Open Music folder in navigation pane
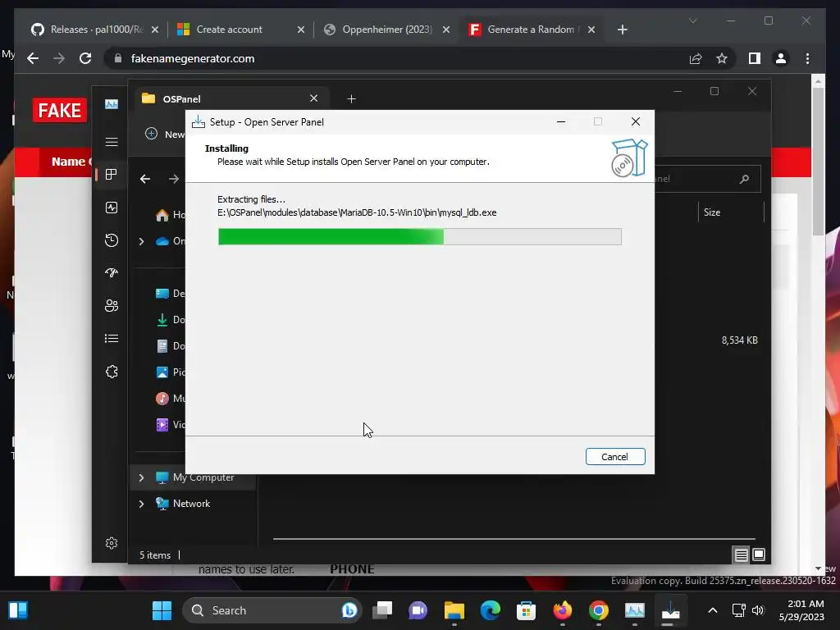This screenshot has height=630, width=840. pos(171,399)
